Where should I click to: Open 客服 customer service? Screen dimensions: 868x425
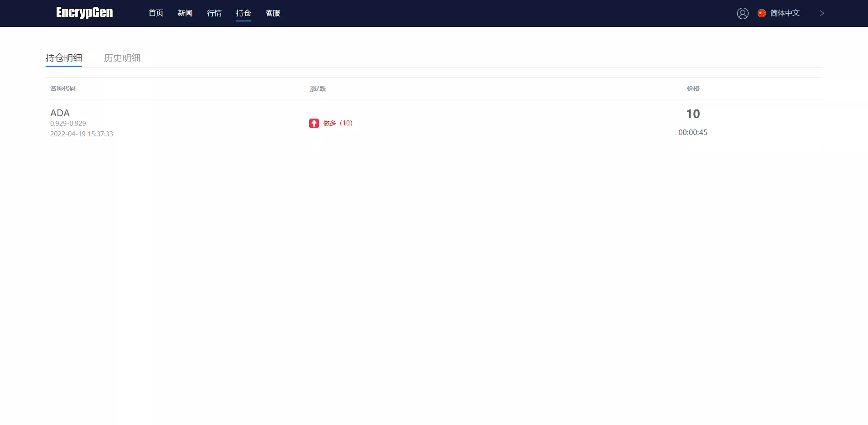coord(273,13)
